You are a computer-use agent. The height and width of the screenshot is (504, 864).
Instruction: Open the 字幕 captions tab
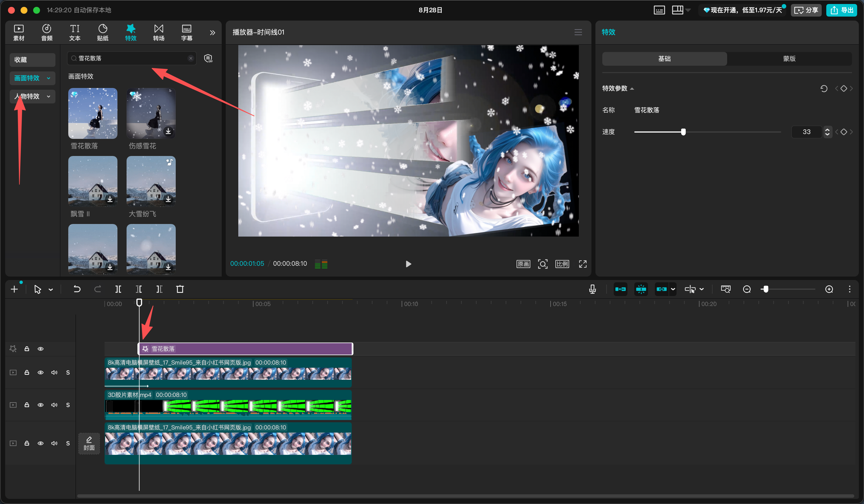click(187, 32)
